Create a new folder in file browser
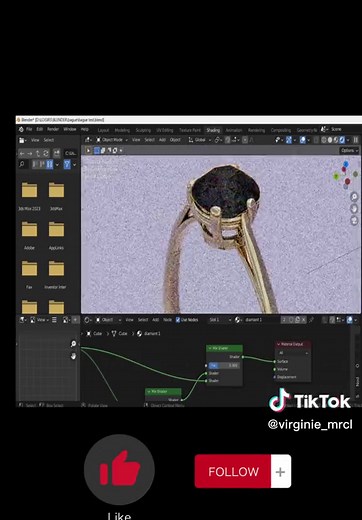The image size is (362, 520). (x=57, y=154)
